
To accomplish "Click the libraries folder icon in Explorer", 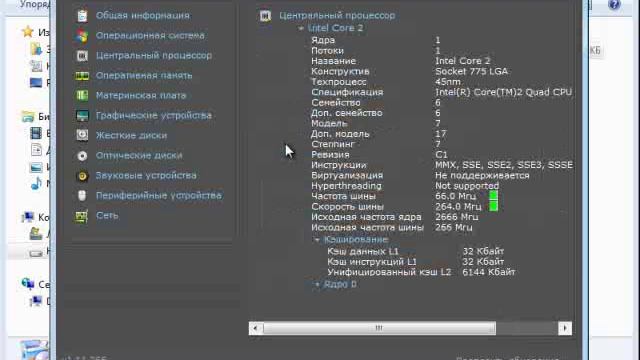I will click(28, 117).
